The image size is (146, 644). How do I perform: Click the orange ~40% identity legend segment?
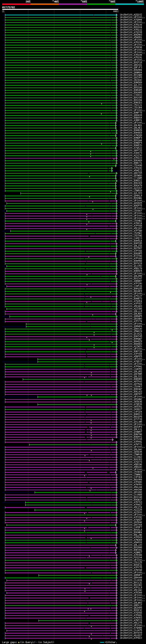45,4
